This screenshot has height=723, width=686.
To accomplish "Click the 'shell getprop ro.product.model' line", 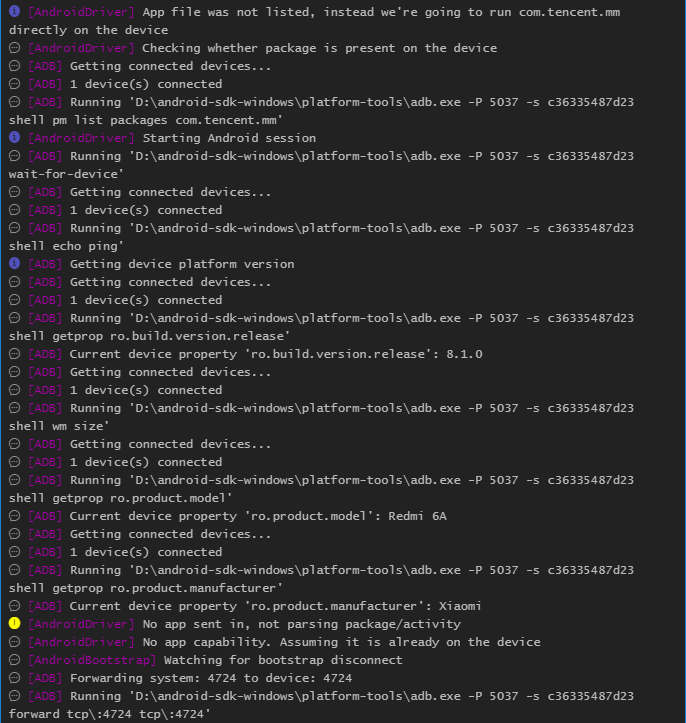I will click(120, 498).
